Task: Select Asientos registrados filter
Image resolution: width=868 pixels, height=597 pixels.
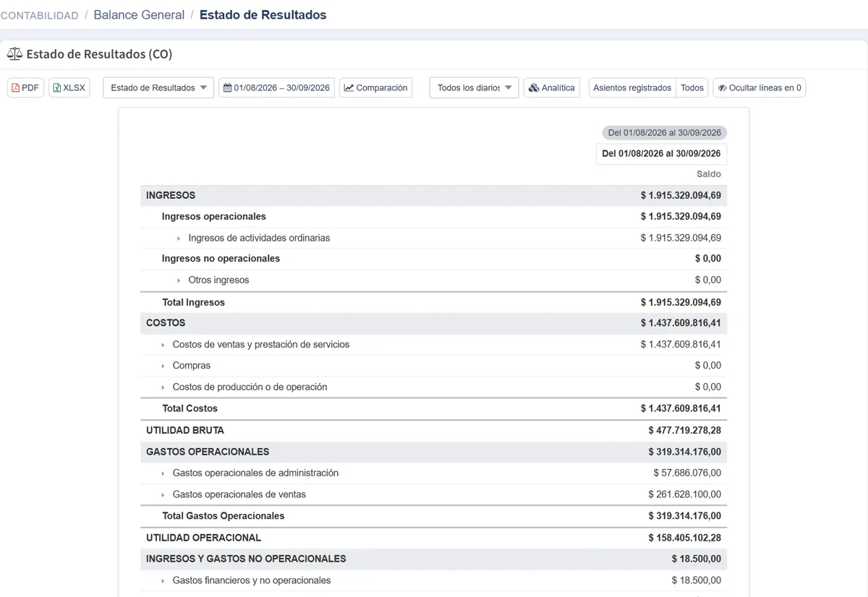Action: 632,87
